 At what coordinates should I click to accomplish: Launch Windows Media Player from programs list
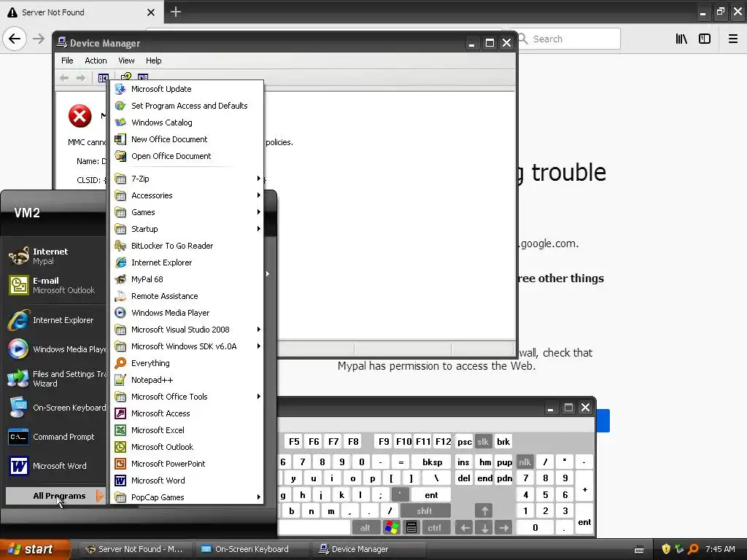pyautogui.click(x=187, y=313)
